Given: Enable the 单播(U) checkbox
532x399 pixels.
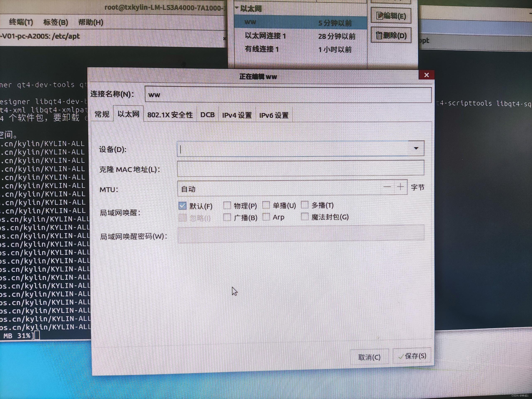Looking at the screenshot, I should (x=266, y=205).
